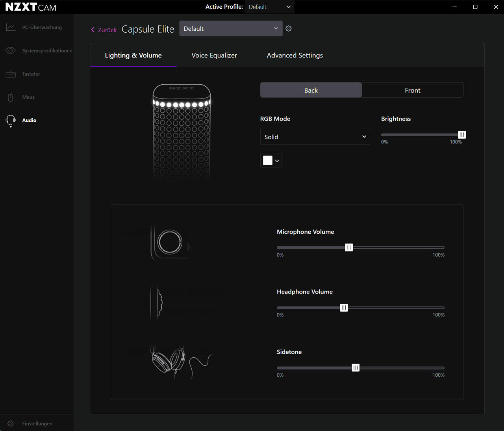
Task: Click the Sidetone label
Action: (289, 352)
